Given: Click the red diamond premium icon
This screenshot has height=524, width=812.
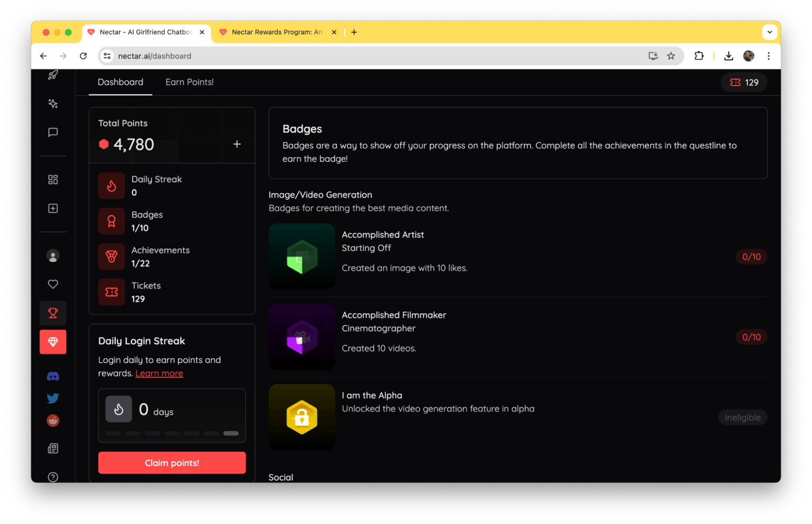Looking at the screenshot, I should (x=53, y=342).
